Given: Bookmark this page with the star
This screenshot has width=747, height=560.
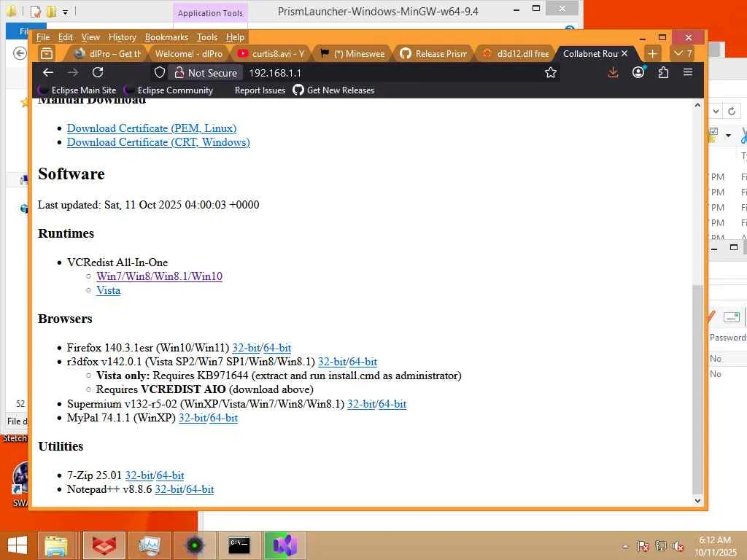Looking at the screenshot, I should tap(551, 72).
